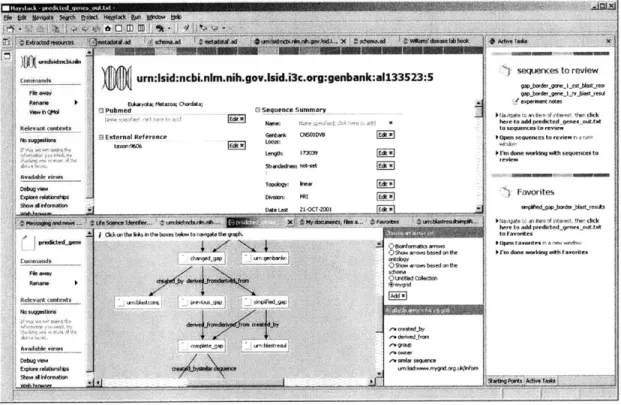Screen dimensions: 621x405
Task: Click the Name field in Sequence Summary
Action: tap(337, 124)
